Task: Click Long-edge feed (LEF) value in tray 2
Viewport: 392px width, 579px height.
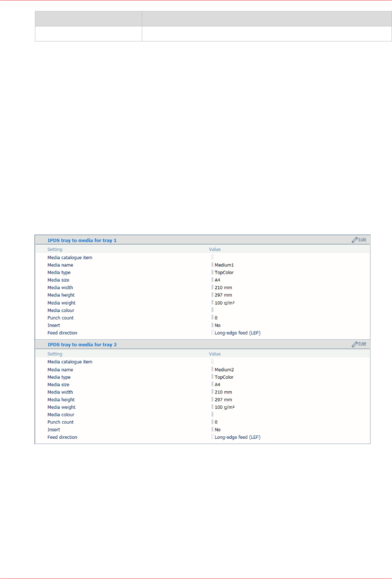Action: click(x=238, y=437)
